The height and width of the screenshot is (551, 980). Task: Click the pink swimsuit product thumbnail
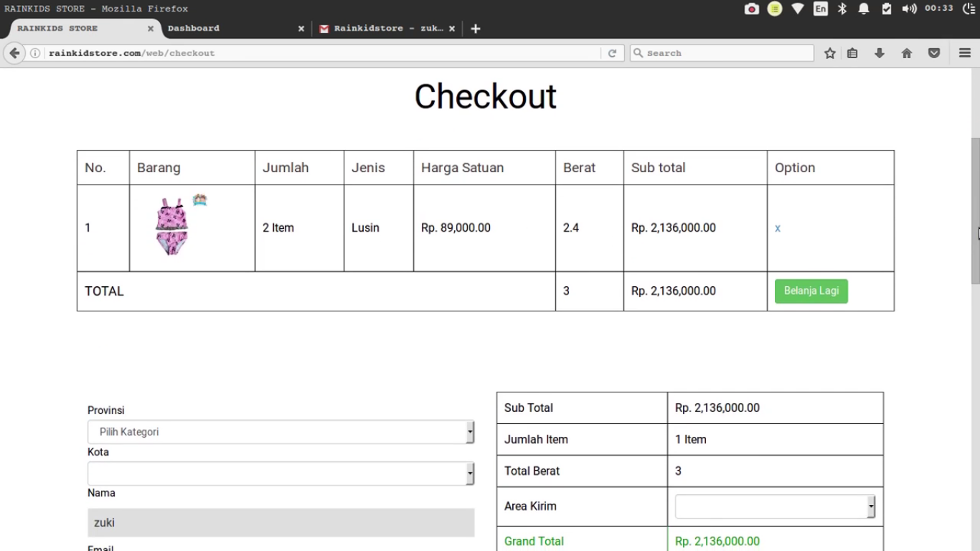[x=172, y=227]
